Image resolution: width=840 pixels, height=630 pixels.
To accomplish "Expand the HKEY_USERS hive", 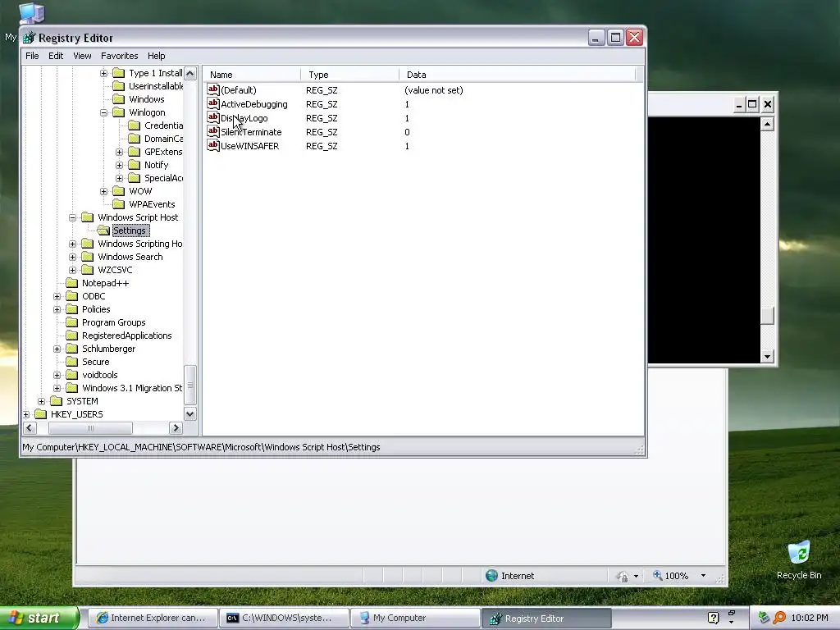I will pyautogui.click(x=25, y=414).
